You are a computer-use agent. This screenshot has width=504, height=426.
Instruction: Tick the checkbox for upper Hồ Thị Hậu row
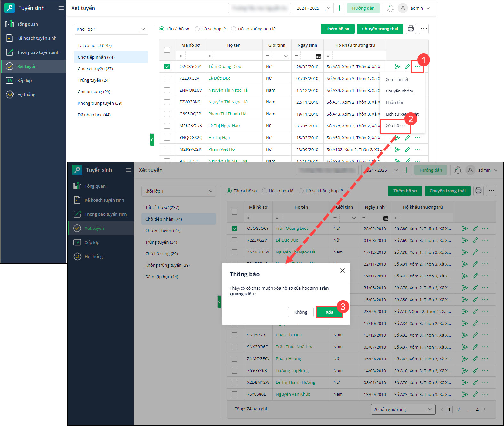167,138
